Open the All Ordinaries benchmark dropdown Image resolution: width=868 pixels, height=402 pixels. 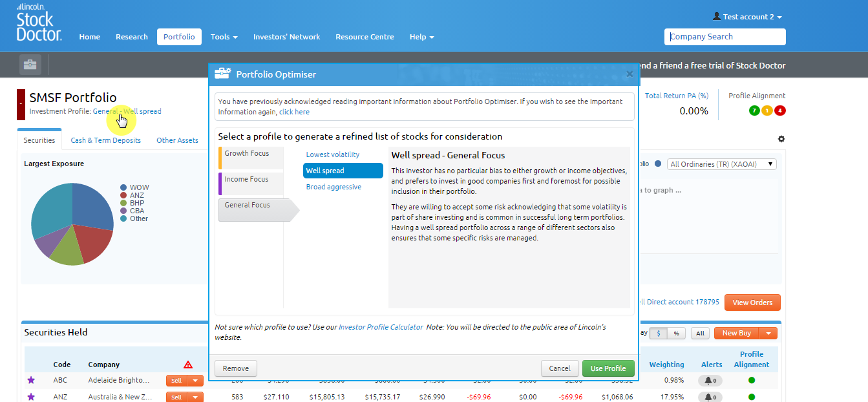point(721,164)
